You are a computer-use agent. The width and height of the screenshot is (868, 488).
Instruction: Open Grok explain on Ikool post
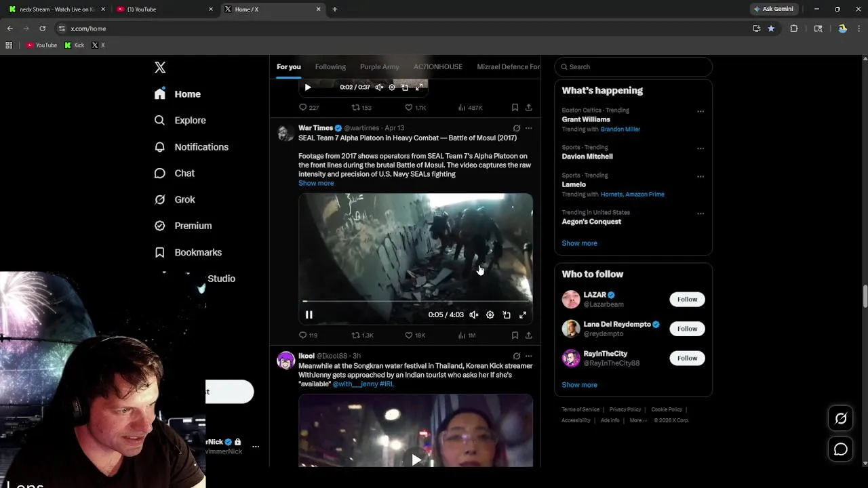[x=517, y=356]
